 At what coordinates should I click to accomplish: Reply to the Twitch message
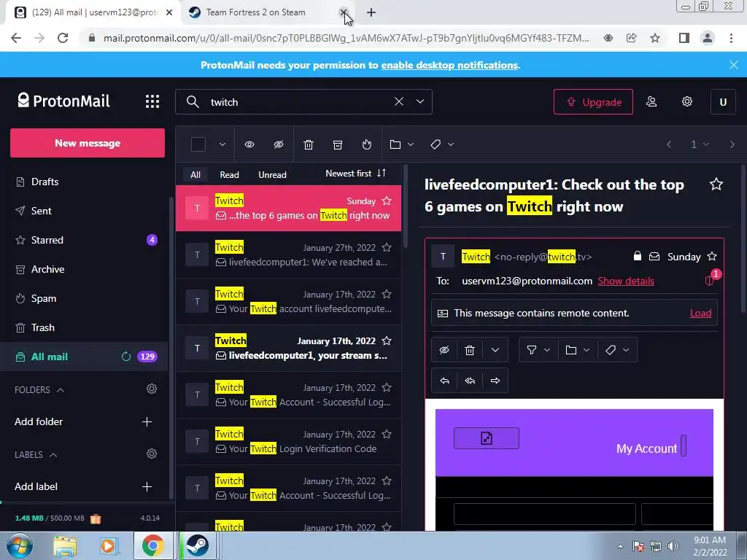(444, 381)
